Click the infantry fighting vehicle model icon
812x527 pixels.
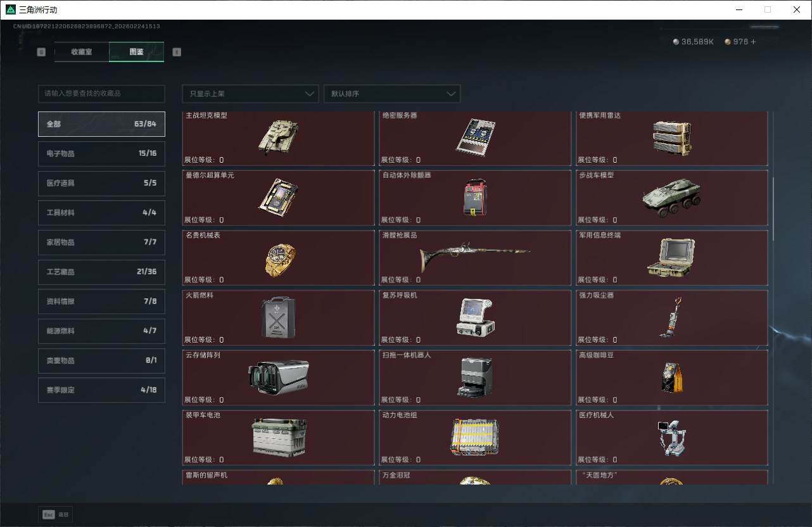click(671, 197)
